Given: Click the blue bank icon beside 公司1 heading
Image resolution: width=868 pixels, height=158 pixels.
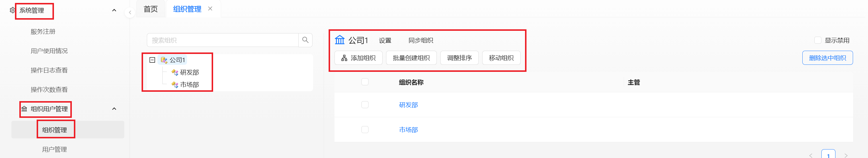Looking at the screenshot, I should coord(339,40).
